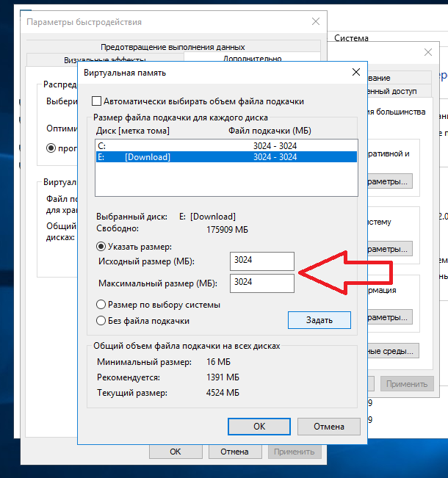Confirm Virtual Memory dialog with OK
This screenshot has height=478, width=448.
259,427
